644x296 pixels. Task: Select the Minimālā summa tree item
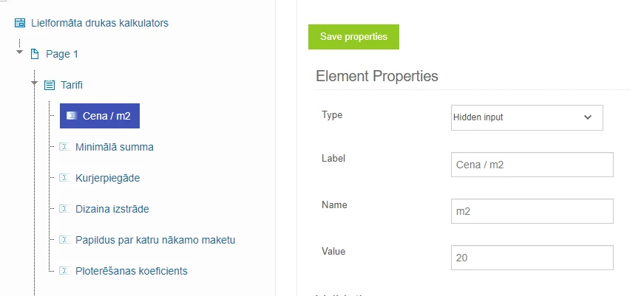click(115, 147)
